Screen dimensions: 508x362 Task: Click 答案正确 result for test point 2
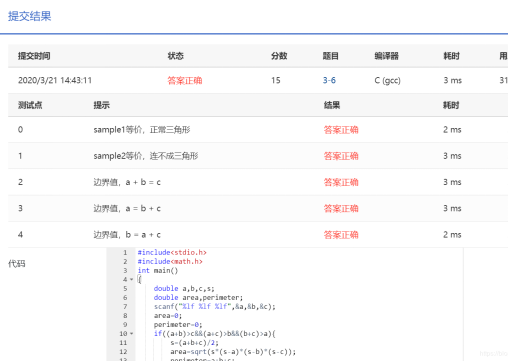pos(341,182)
